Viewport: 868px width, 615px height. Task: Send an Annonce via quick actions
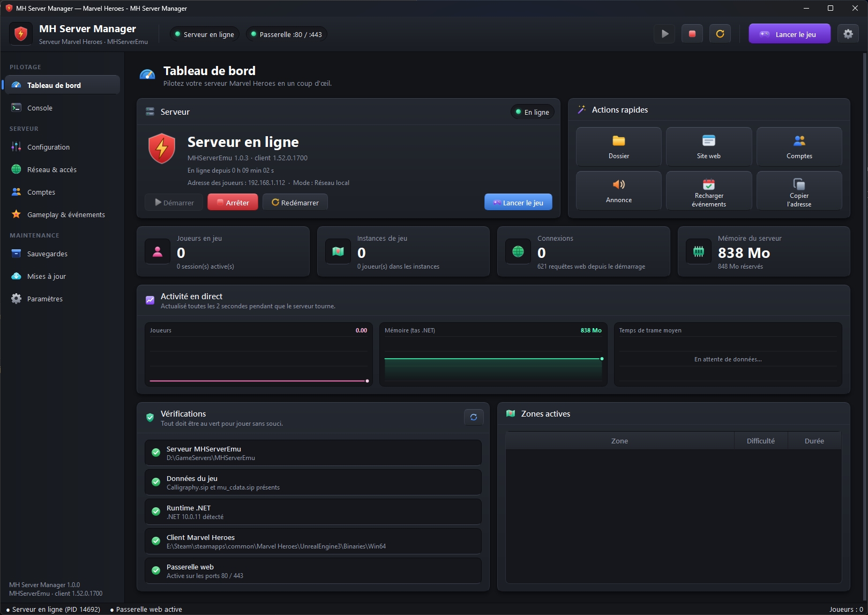619,190
